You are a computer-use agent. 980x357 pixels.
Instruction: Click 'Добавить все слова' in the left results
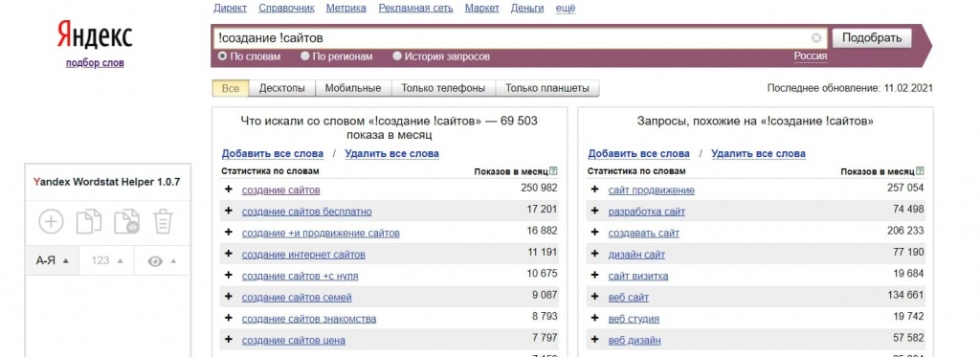[x=273, y=153]
